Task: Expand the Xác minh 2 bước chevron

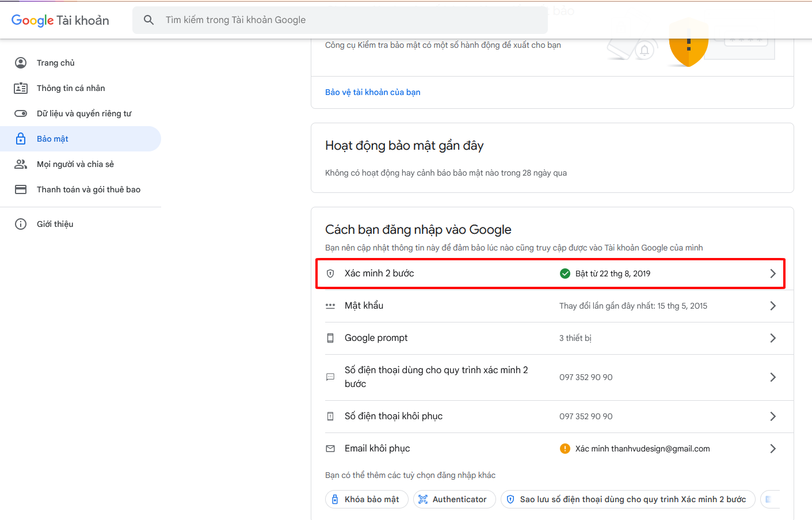Action: click(x=773, y=274)
